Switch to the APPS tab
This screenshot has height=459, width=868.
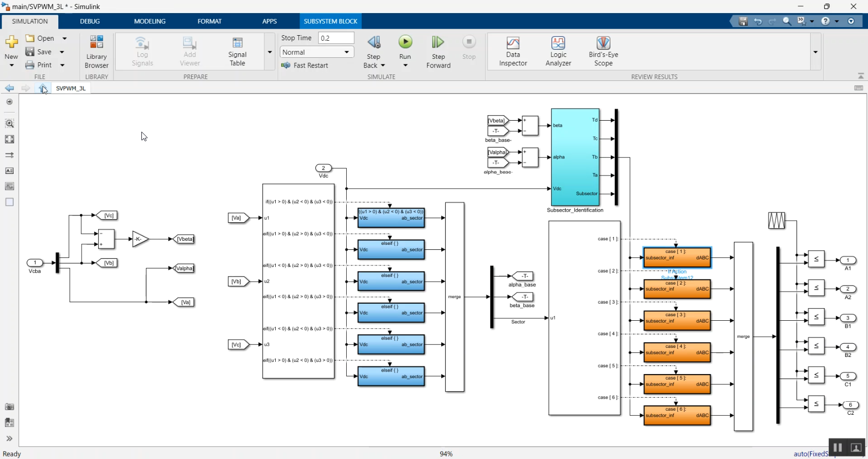coord(269,21)
